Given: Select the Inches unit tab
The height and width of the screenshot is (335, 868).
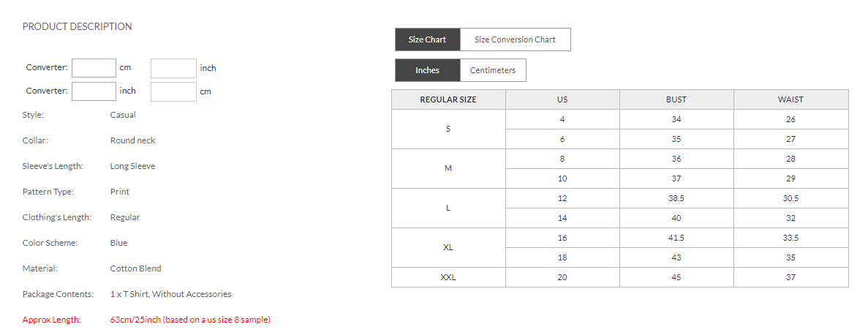Looking at the screenshot, I should pos(427,70).
